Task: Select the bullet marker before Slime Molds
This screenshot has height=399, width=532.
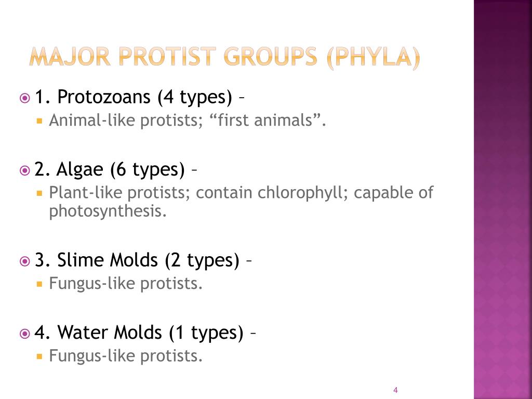Action: tap(24, 261)
